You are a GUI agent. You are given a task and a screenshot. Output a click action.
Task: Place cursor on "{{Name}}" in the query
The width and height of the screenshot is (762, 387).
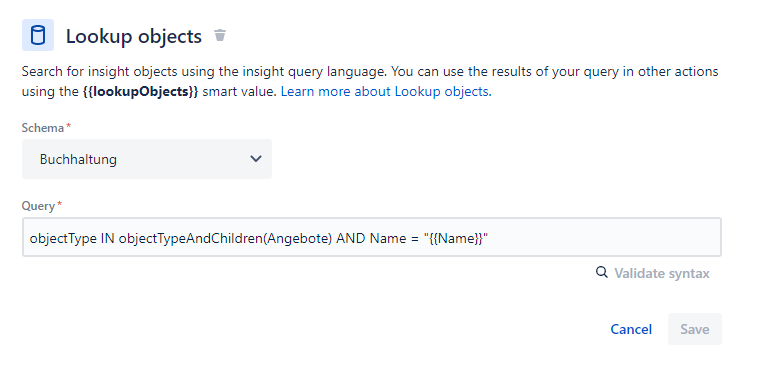coord(456,238)
